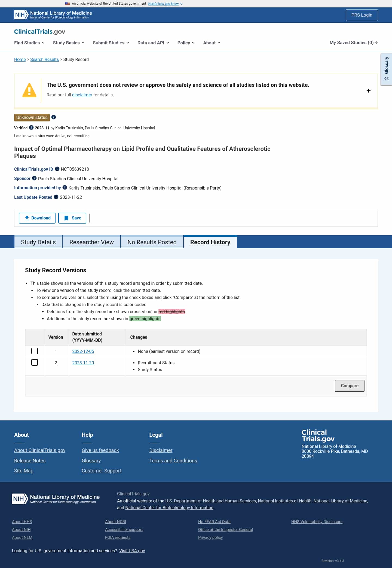Open Office of the Inspector General link
Screen dimensions: 392x568
coord(225,530)
